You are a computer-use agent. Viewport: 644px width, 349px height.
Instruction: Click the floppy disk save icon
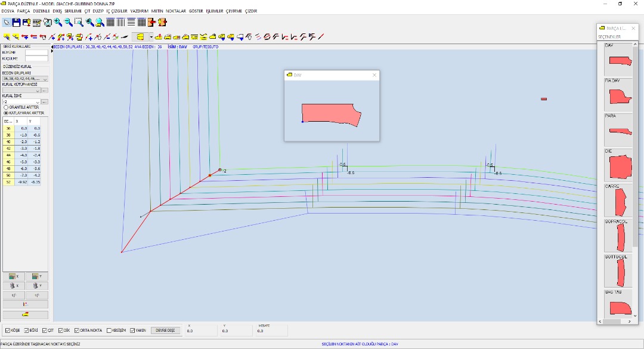(x=17, y=23)
